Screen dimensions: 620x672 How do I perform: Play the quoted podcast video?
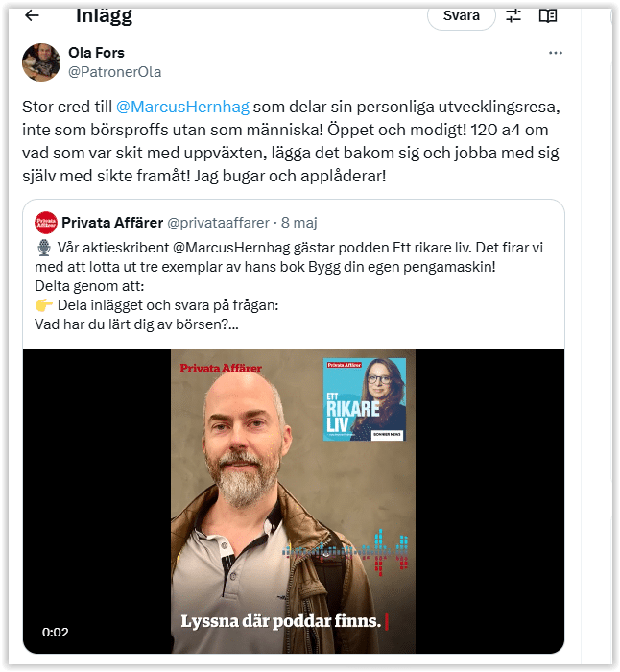click(x=294, y=501)
